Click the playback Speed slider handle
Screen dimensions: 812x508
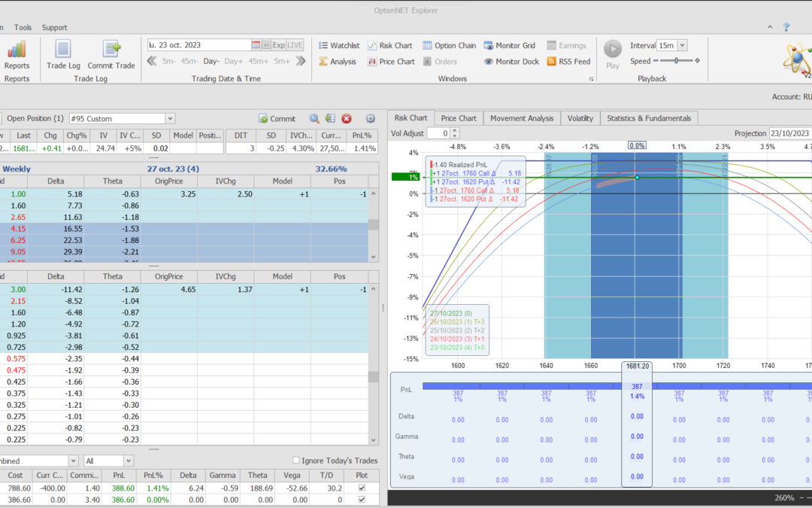(x=677, y=61)
